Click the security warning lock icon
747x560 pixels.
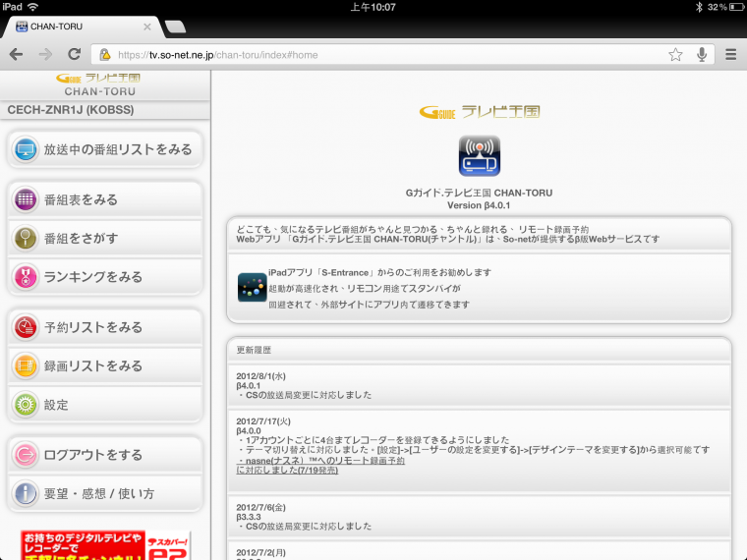click(105, 55)
